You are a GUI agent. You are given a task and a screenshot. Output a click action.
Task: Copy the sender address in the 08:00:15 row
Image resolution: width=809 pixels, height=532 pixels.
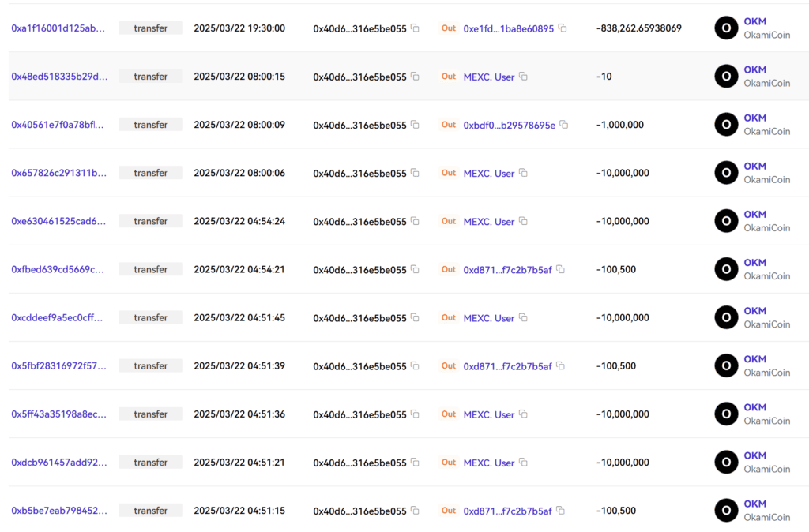pos(415,77)
